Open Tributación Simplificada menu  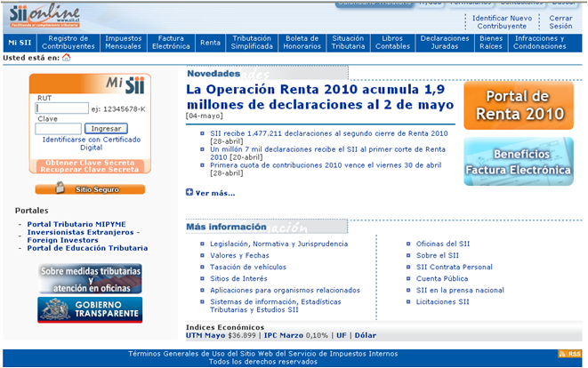coord(252,43)
